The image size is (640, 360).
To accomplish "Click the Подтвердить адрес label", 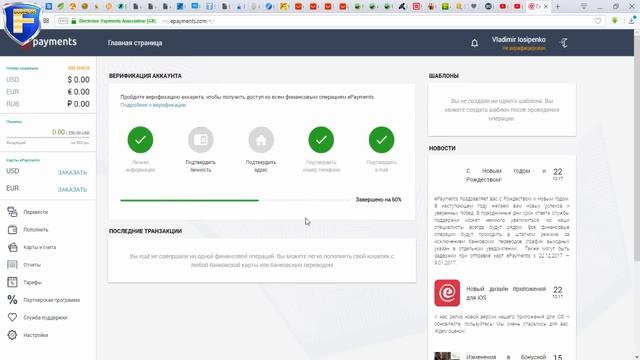I will (261, 166).
